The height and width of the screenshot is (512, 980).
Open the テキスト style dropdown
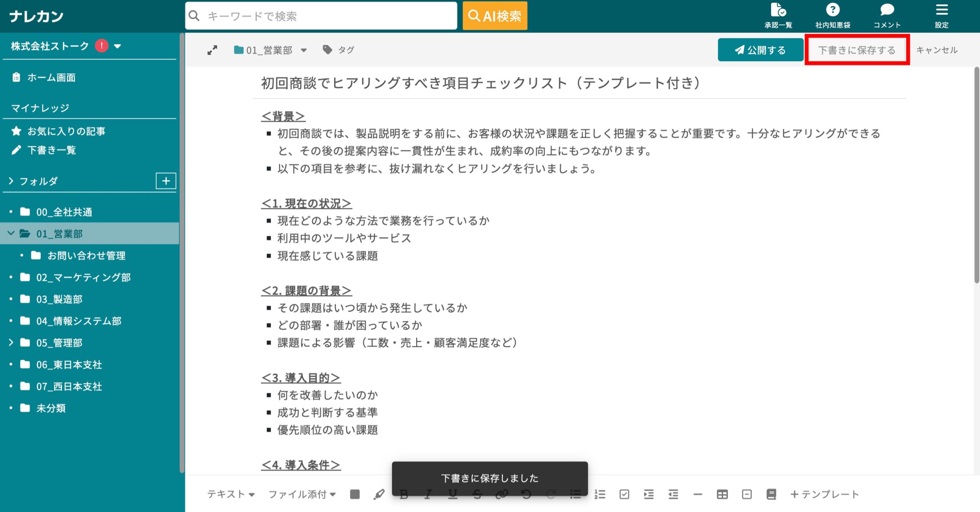coord(231,494)
